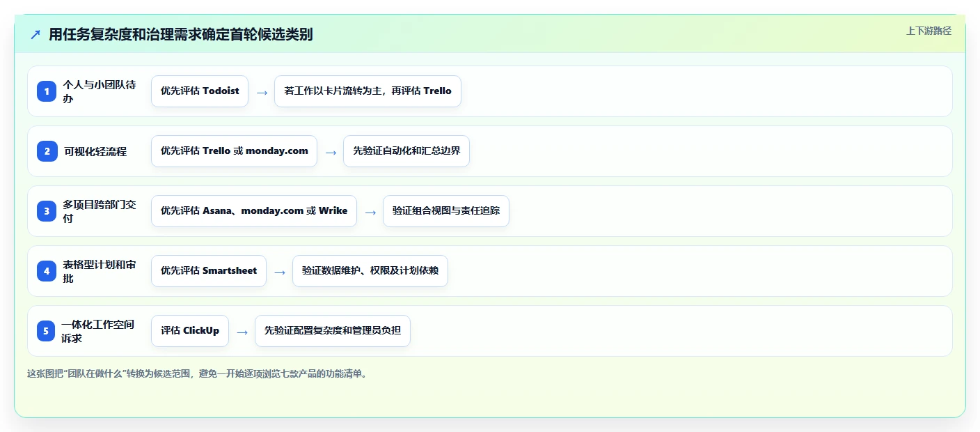Click the 优先评估 Trello 或 monday.com chip
Viewport: 980px width, 432px height.
click(x=234, y=151)
